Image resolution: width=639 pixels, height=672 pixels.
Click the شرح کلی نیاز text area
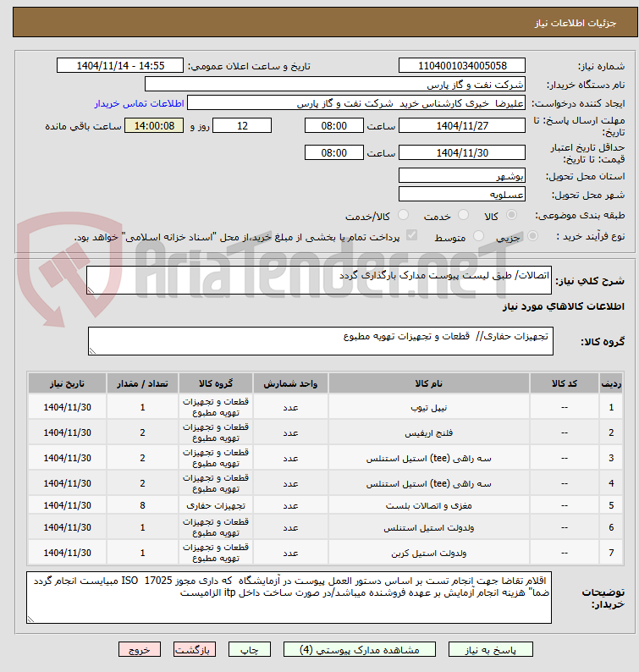pos(319,280)
